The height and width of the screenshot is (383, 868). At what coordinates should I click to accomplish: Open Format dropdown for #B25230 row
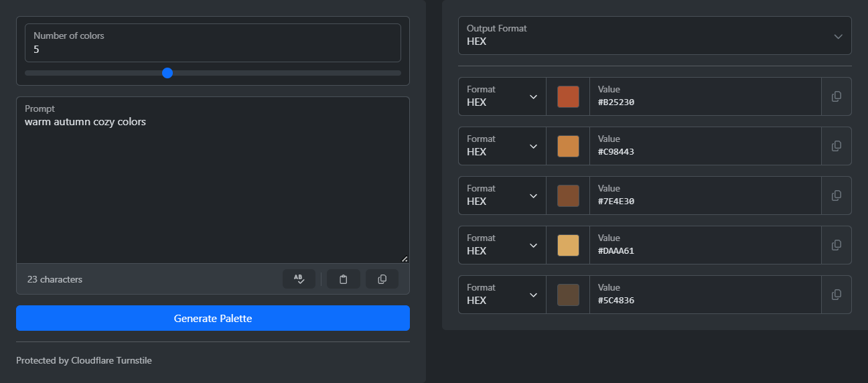tap(502, 96)
